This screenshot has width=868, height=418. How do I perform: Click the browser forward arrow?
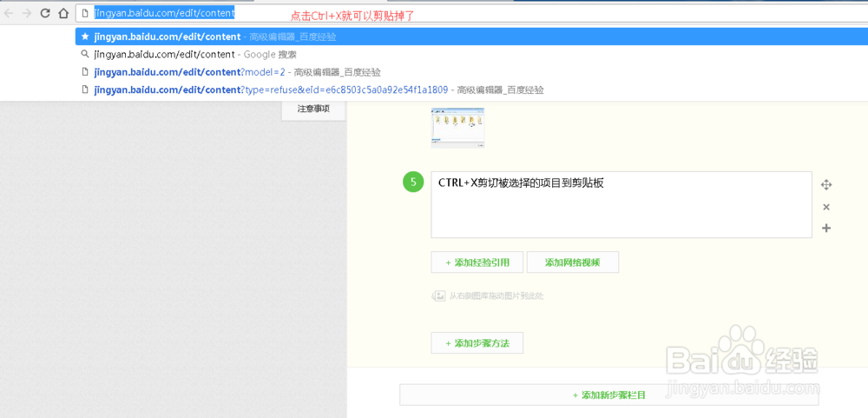[27, 12]
